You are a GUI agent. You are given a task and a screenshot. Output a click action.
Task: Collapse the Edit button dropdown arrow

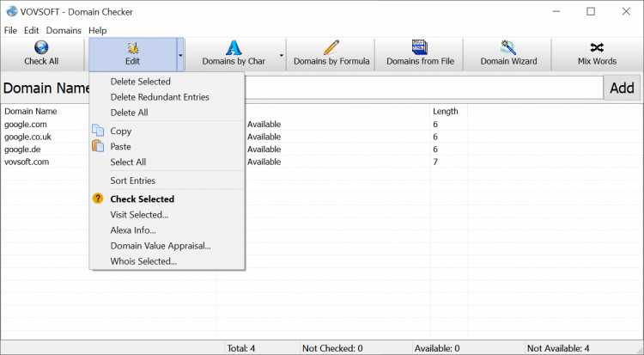coord(180,54)
